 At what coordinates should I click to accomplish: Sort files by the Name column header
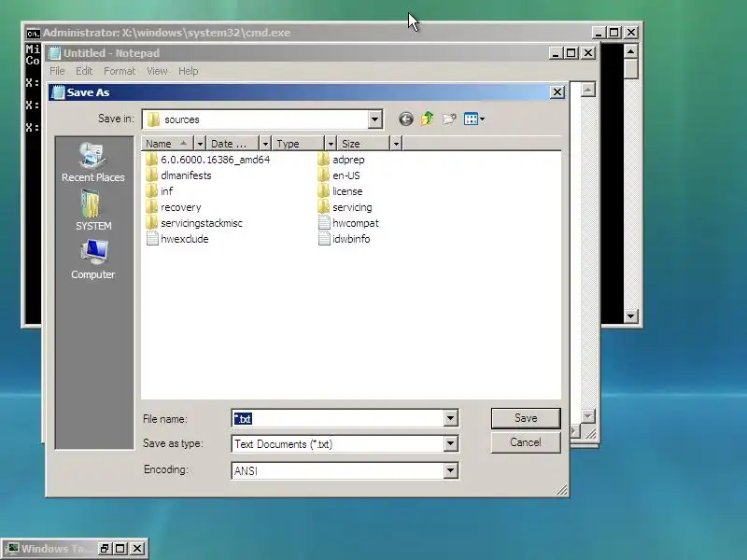click(168, 144)
